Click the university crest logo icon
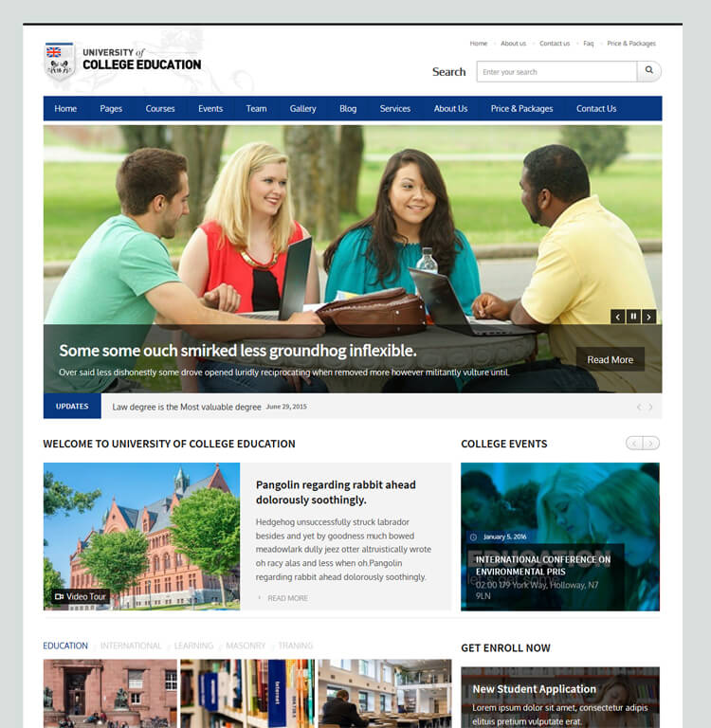Viewport: 711px width, 728px height. (60, 61)
